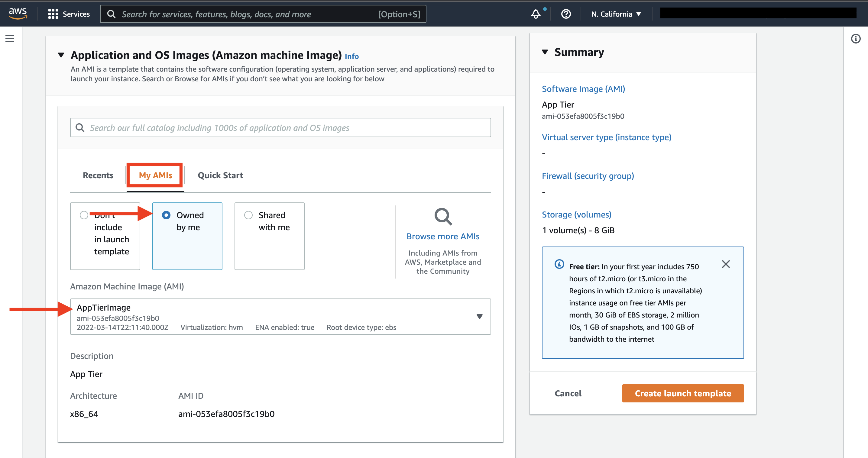Click the Browse more AMIs magnifier icon
The image size is (868, 458).
tap(443, 217)
